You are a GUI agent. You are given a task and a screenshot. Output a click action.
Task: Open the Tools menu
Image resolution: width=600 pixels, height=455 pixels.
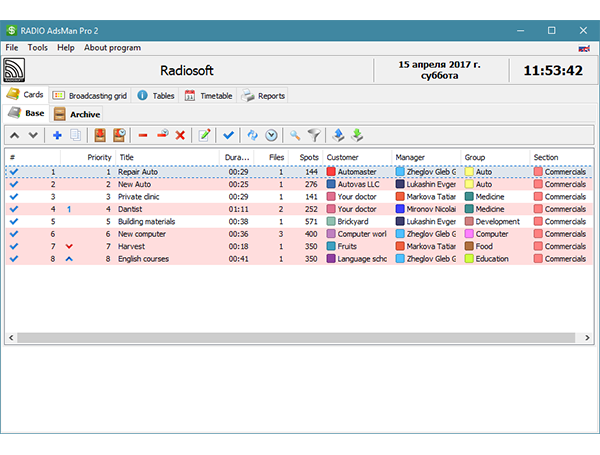[38, 48]
